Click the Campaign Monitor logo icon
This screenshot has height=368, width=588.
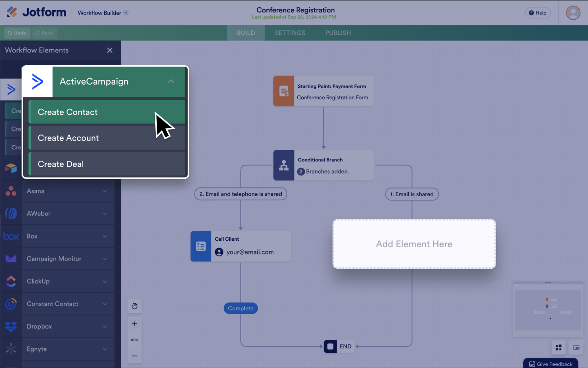11,259
